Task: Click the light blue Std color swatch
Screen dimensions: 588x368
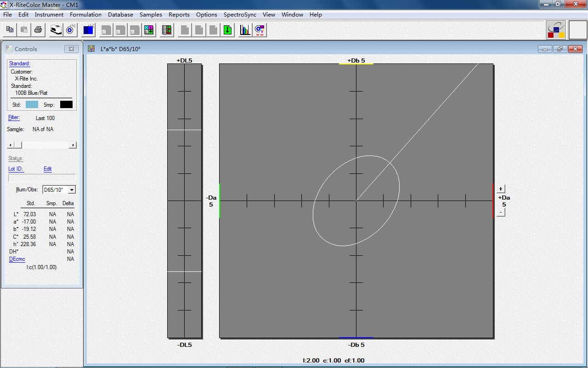Action: coord(32,104)
